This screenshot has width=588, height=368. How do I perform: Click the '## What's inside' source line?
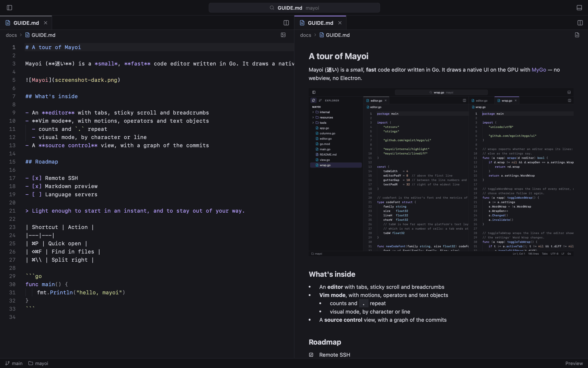pos(51,96)
